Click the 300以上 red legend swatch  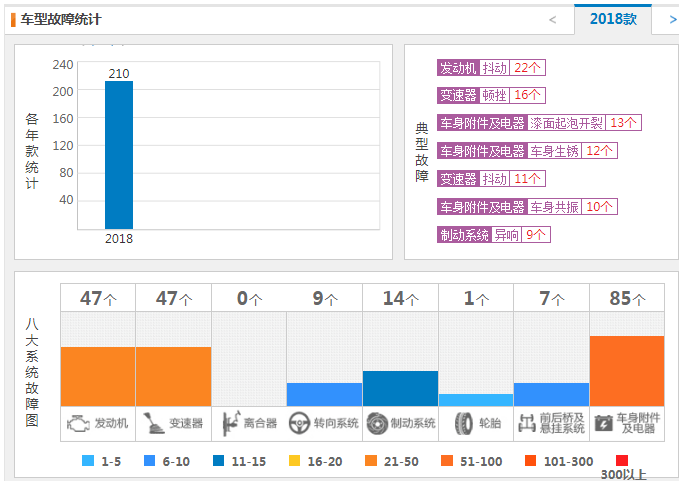tap(622, 460)
